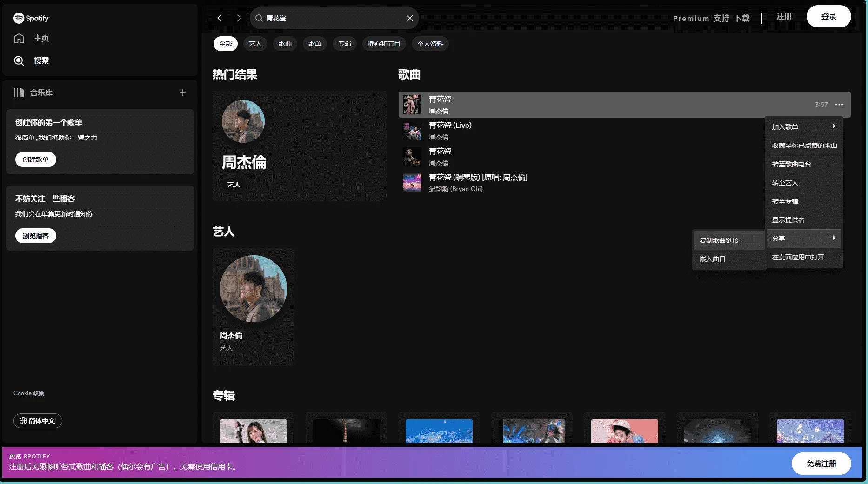This screenshot has height=484, width=868.
Task: Click the Spotify logo in sidebar
Action: click(31, 18)
